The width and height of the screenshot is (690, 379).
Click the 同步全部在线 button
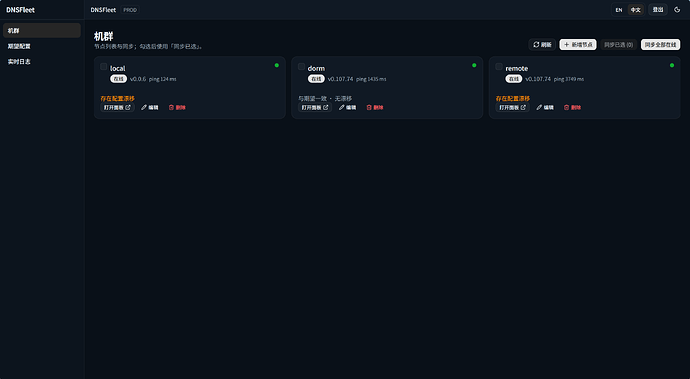(661, 44)
